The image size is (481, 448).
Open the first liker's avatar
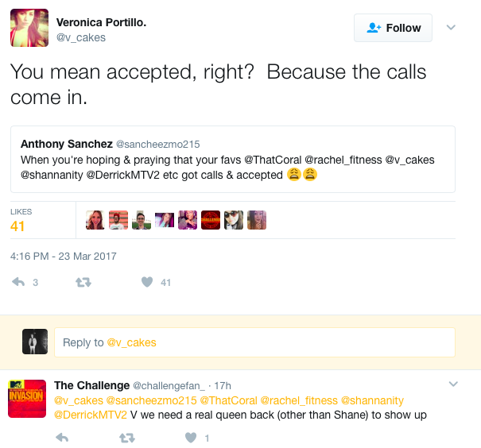point(95,220)
